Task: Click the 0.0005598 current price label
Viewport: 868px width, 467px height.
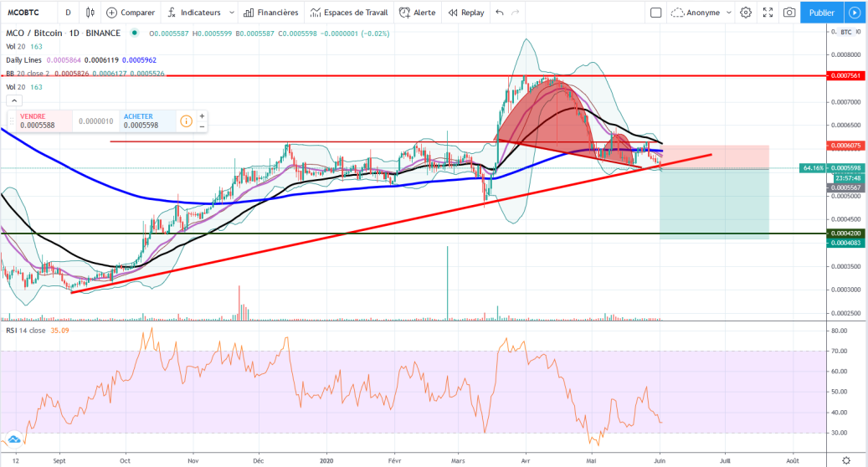Action: click(x=845, y=167)
